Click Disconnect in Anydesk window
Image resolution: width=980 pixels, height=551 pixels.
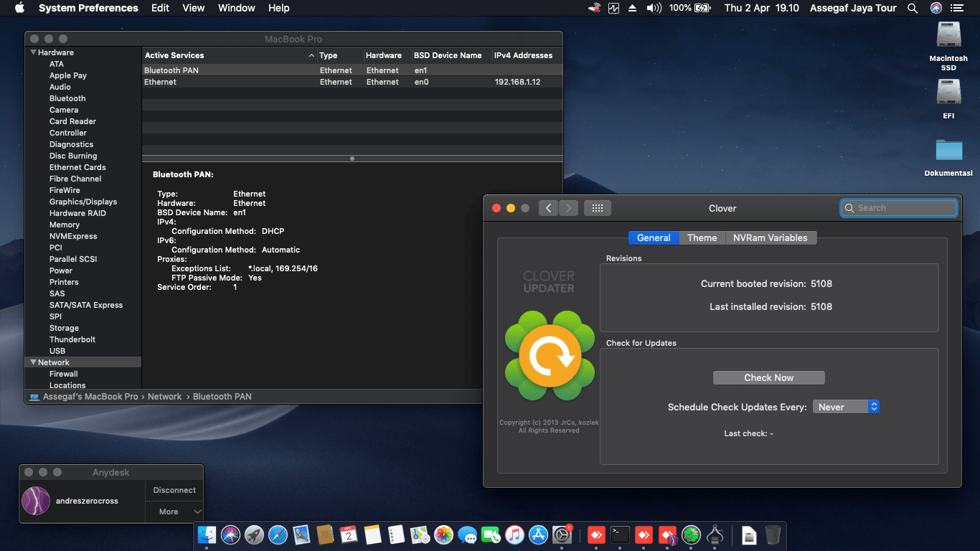[174, 491]
